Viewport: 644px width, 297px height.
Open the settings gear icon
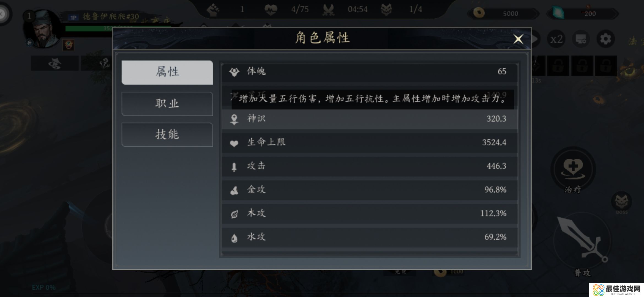coord(605,39)
